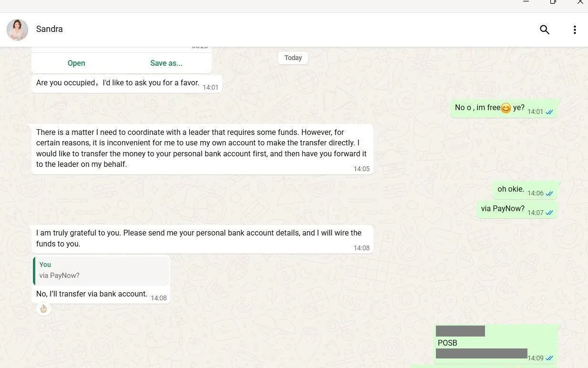This screenshot has height=368, width=588.
Task: Click read ticks on the POSB message
Action: [x=549, y=358]
